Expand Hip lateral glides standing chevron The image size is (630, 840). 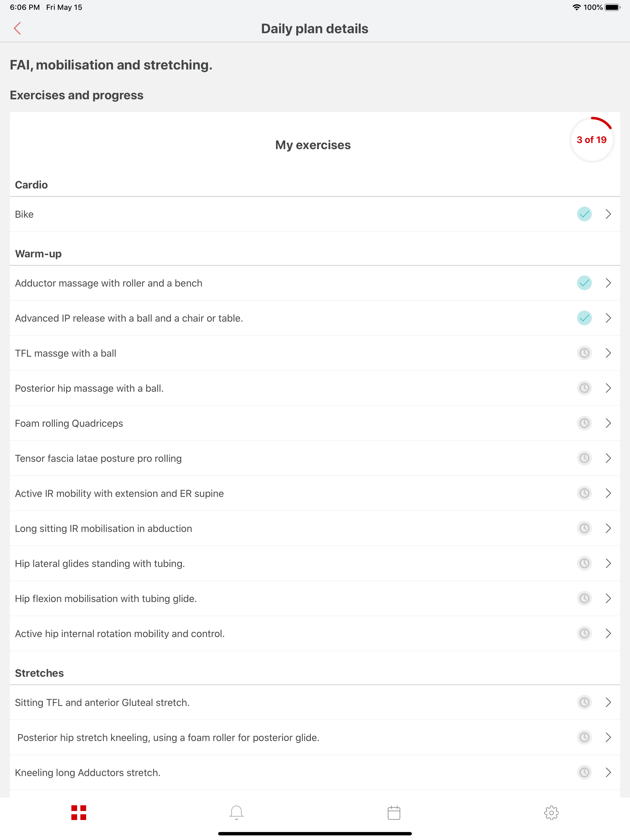point(608,563)
